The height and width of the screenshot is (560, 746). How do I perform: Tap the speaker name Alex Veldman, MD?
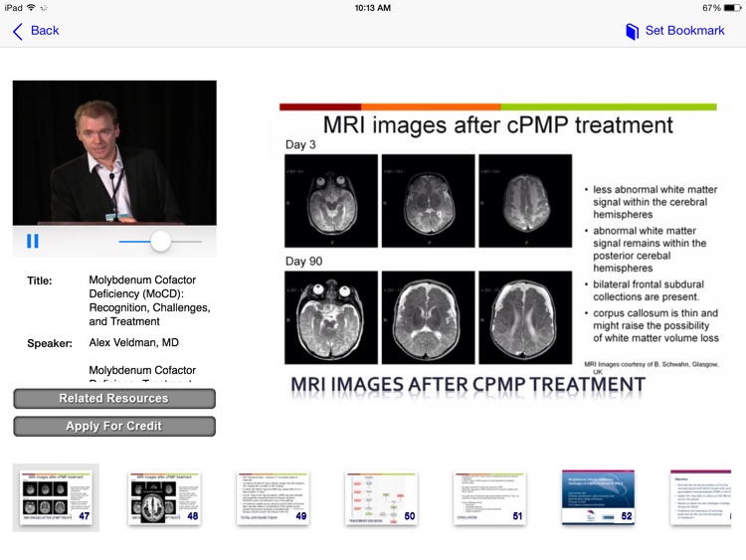133,342
